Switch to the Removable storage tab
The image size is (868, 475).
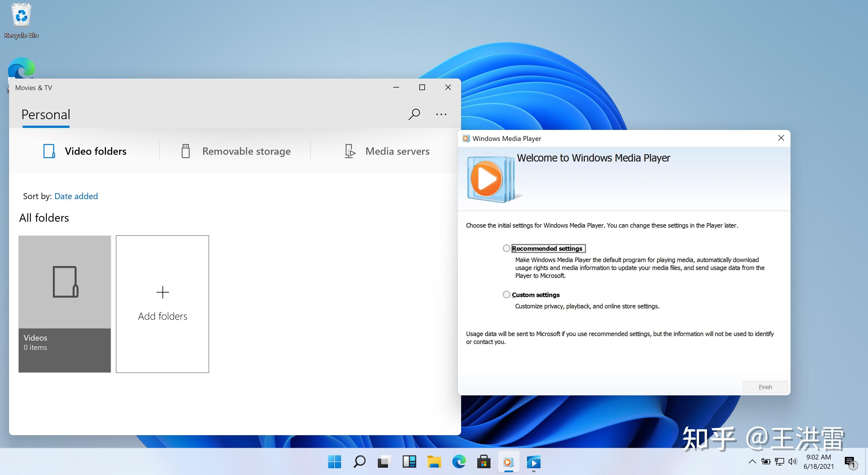point(236,151)
